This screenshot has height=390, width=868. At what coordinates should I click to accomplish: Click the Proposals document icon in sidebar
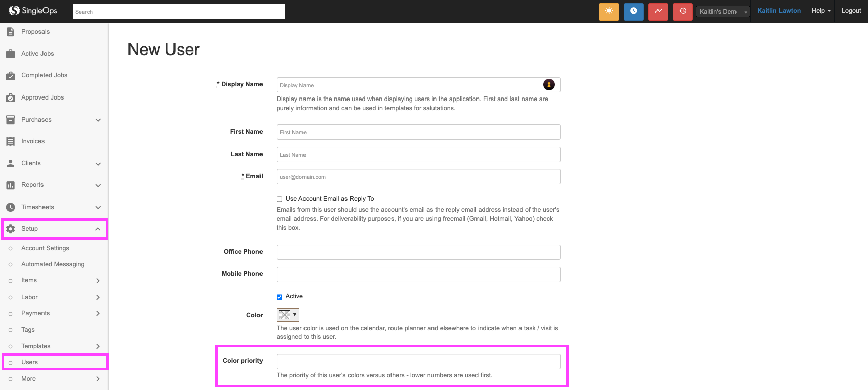(10, 32)
